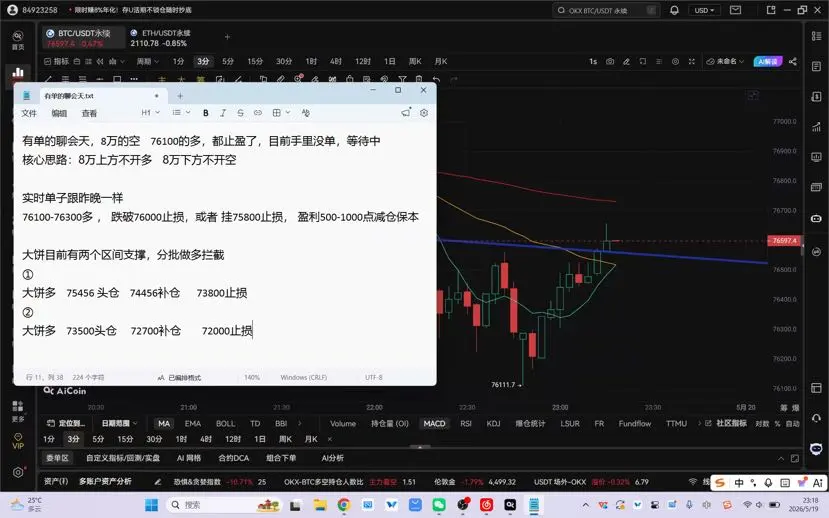The width and height of the screenshot is (829, 518).
Task: Open the bar-chart market icon in left sidebar
Action: tap(18, 72)
